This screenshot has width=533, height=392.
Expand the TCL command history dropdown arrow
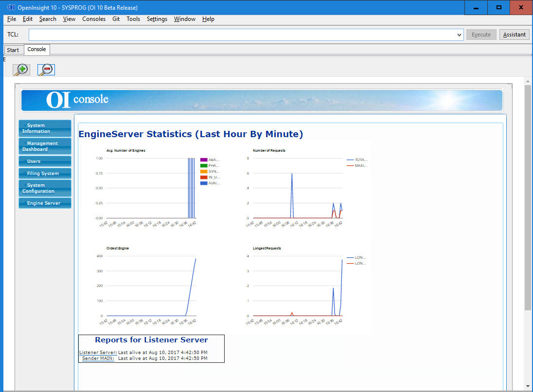[459, 35]
